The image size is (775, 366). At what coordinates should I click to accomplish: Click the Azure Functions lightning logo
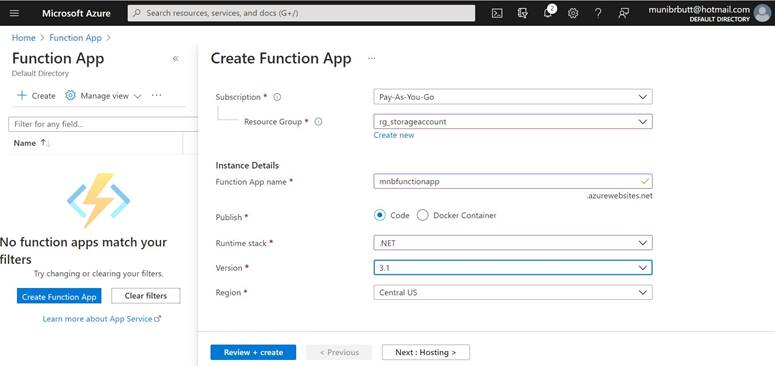point(98,200)
